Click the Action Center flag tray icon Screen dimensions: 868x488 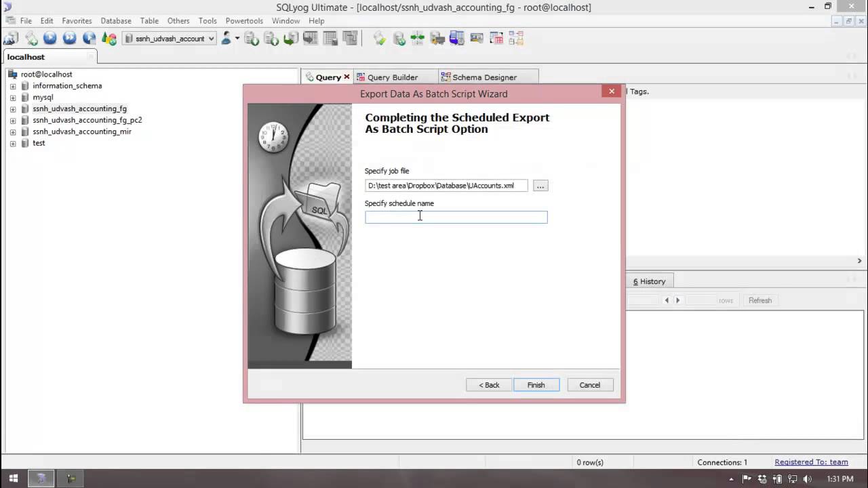click(747, 479)
